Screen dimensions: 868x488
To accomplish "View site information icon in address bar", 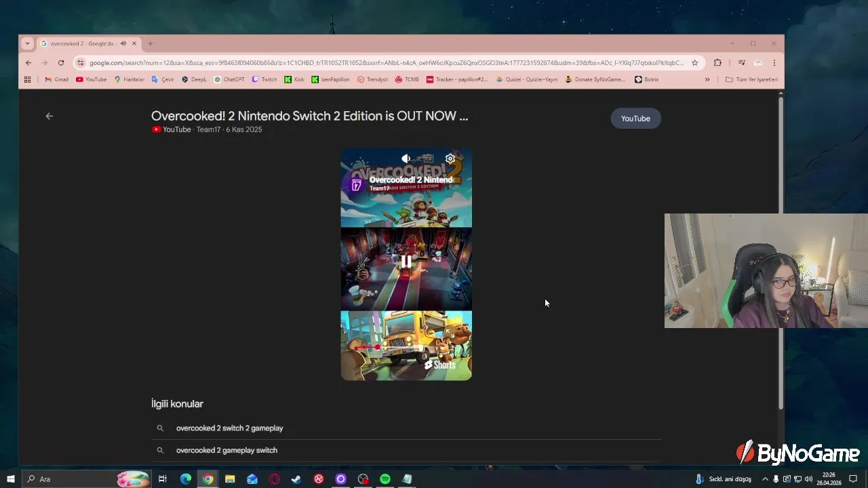I will [81, 62].
